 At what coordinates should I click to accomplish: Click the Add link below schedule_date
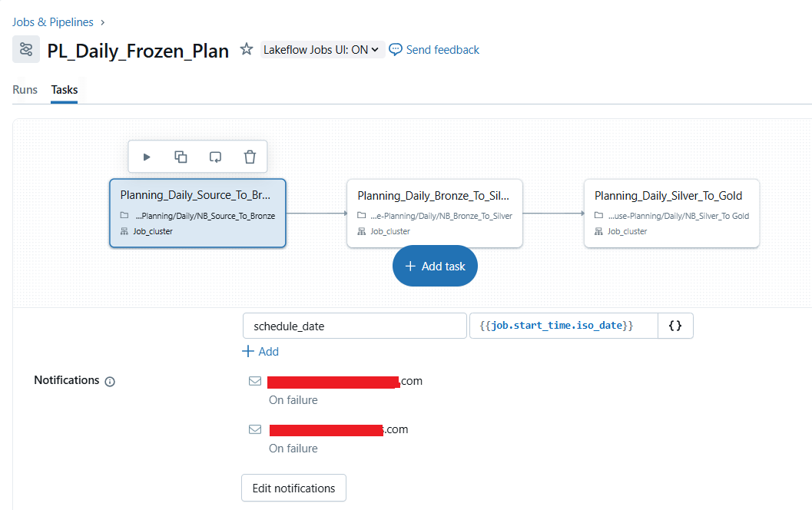[260, 352]
